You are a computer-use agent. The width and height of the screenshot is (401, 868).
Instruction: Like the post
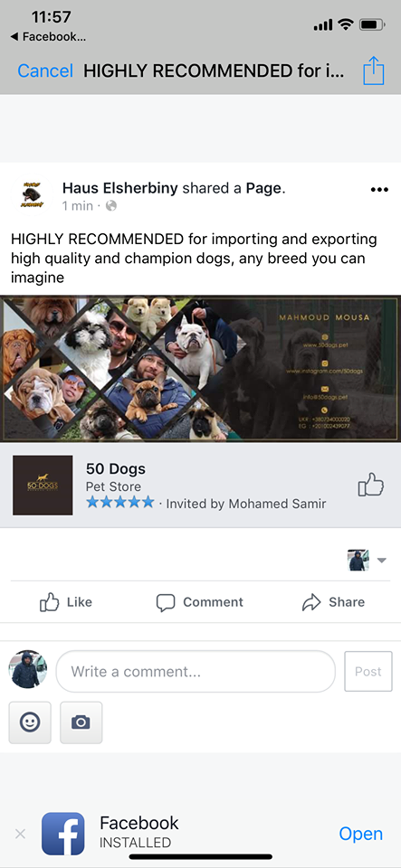66,602
